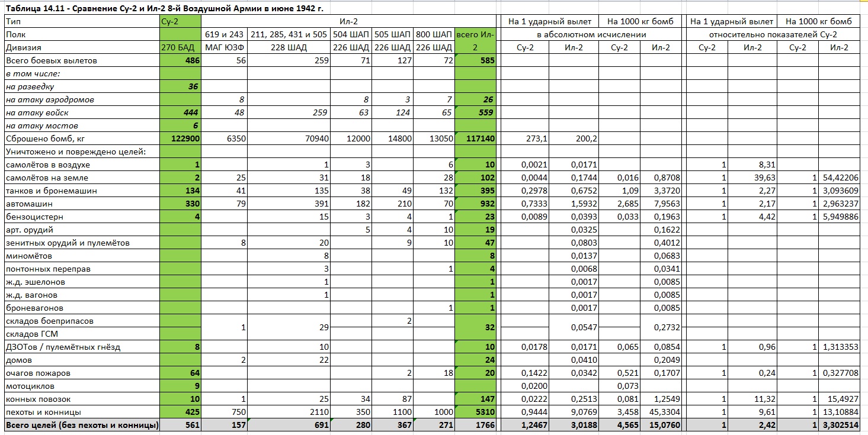Click bombs value 70940 cell

pos(289,138)
